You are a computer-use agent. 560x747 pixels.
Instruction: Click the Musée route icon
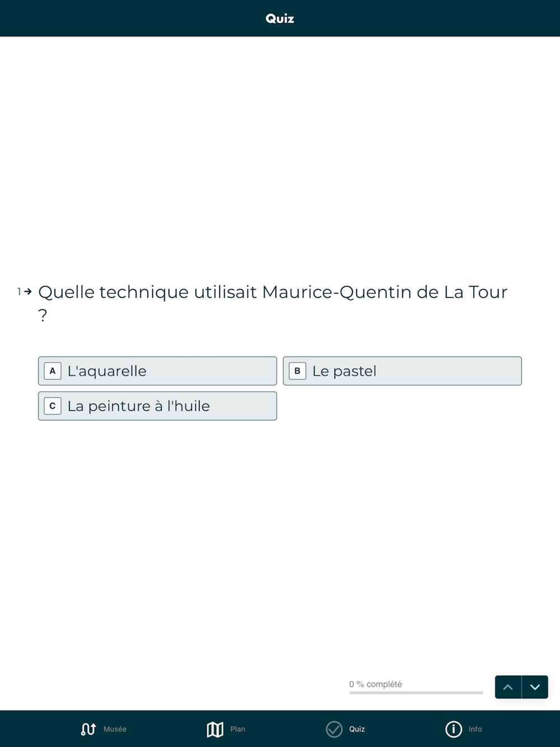pyautogui.click(x=88, y=729)
